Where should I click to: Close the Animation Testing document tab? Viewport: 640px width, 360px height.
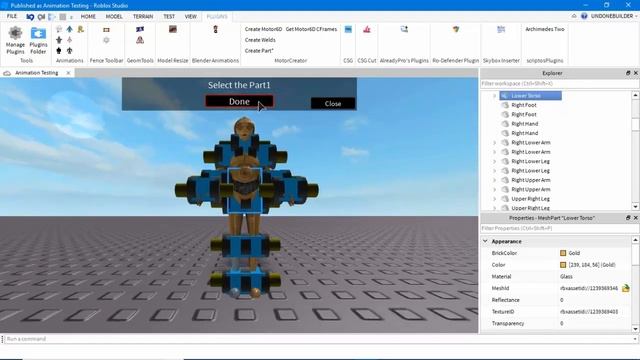68,73
